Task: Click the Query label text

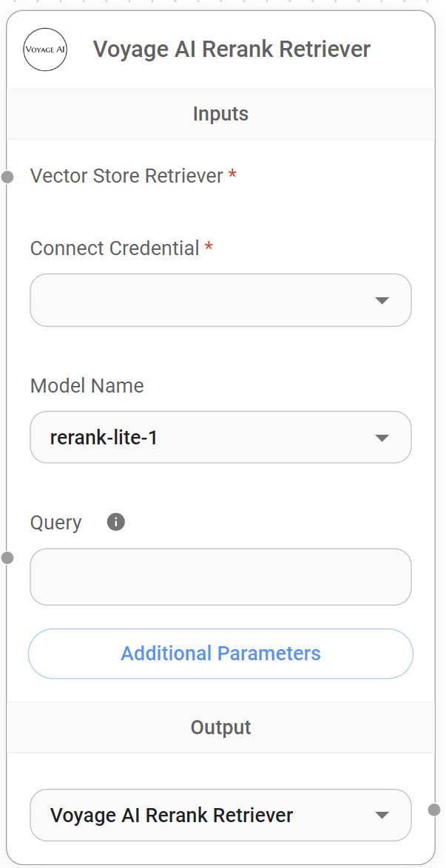Action: coord(56,523)
